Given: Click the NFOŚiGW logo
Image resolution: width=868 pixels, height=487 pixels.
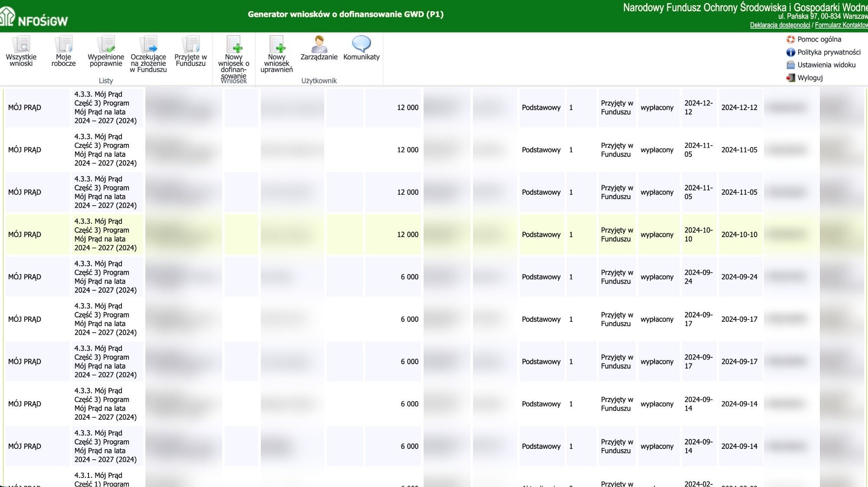Looking at the screenshot, I should pyautogui.click(x=34, y=17).
